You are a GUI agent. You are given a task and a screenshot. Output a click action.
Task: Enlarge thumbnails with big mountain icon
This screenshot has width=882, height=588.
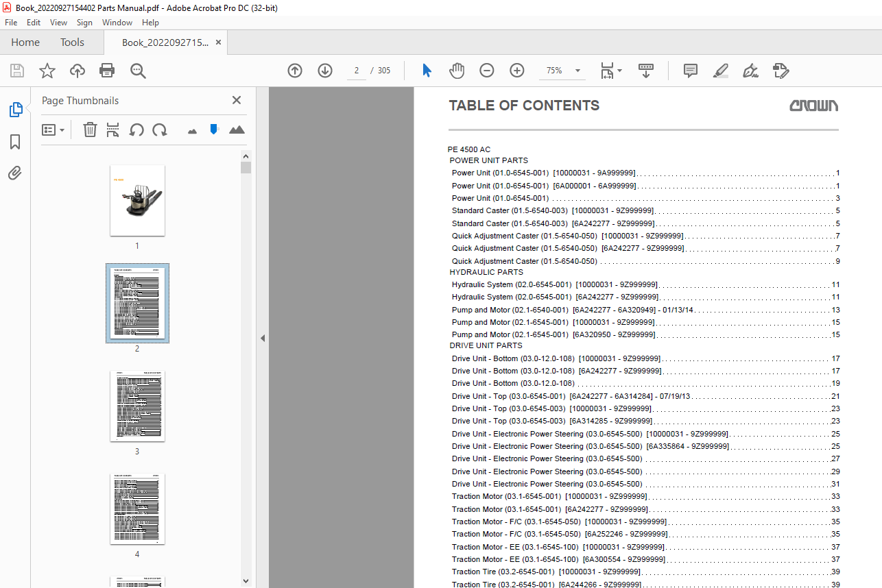[237, 129]
